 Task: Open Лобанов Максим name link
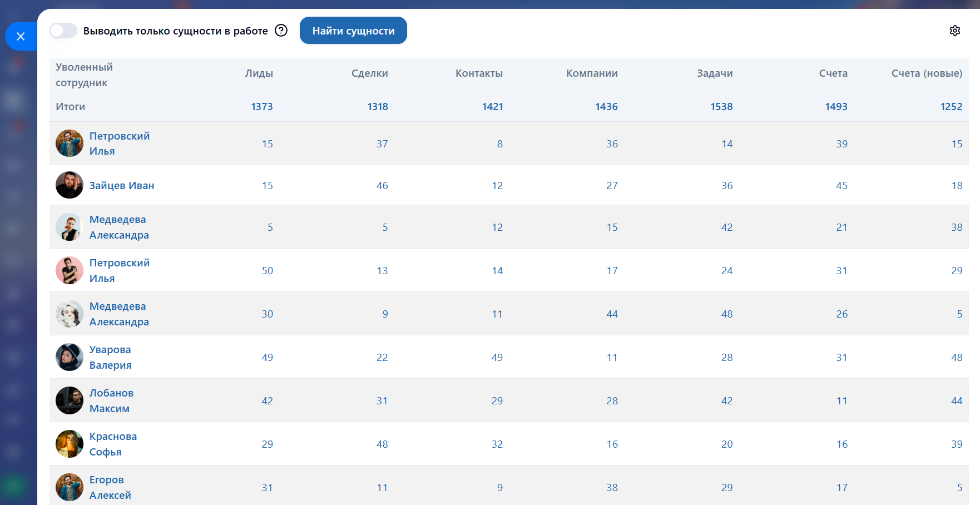(111, 400)
